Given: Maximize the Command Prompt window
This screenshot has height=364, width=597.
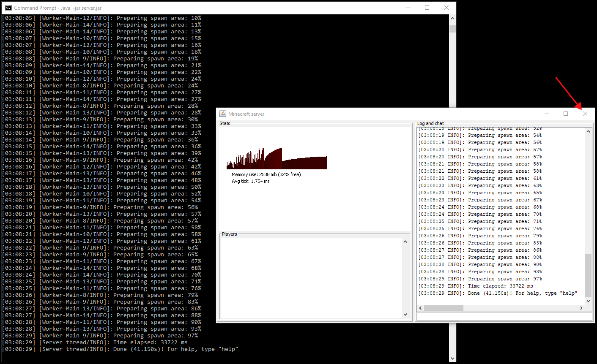Looking at the screenshot, I should coord(427,8).
